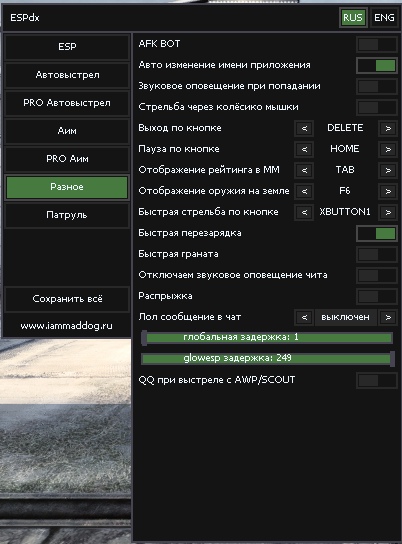Image resolution: width=402 pixels, height=544 pixels.
Task: Turn on Быстрая граната toggle
Action: pos(377,254)
